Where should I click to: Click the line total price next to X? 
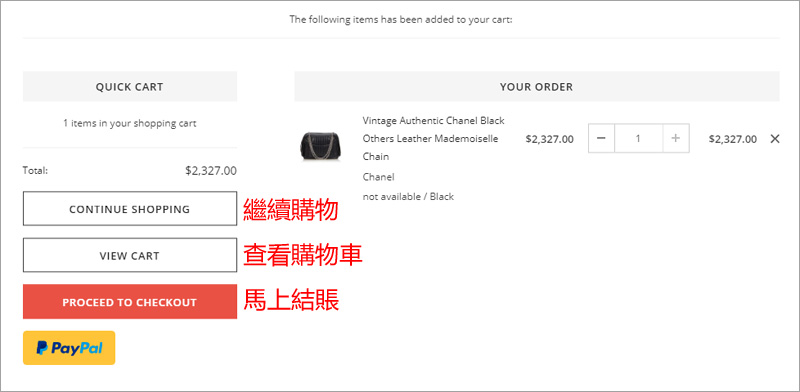click(x=733, y=139)
